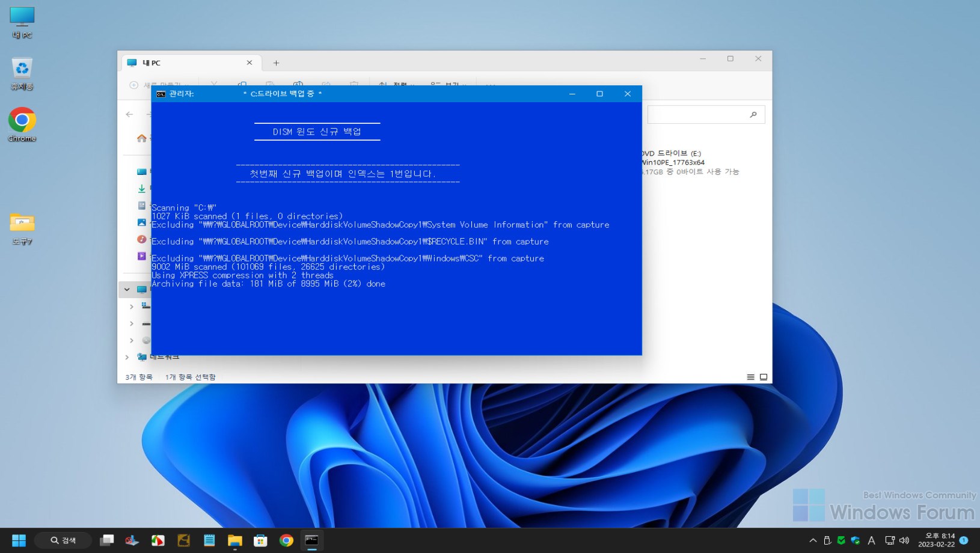The width and height of the screenshot is (980, 553).
Task: Maximize the backup command prompt window
Action: click(599, 94)
